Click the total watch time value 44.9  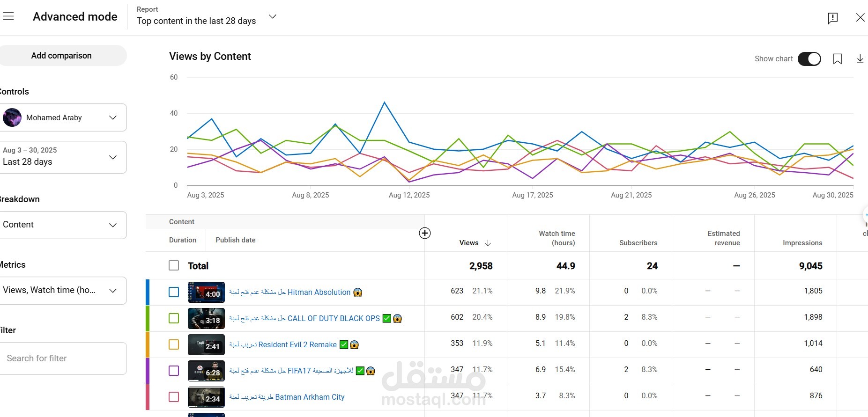click(x=566, y=266)
